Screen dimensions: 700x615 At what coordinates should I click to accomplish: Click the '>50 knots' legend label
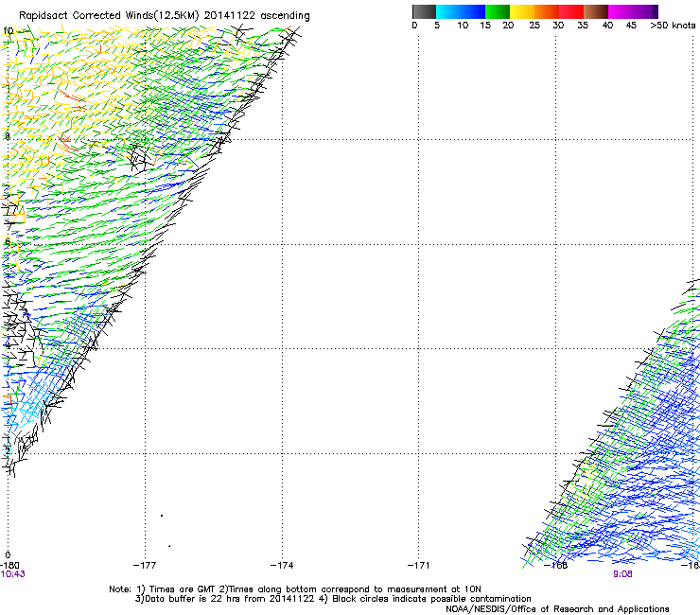pos(673,26)
